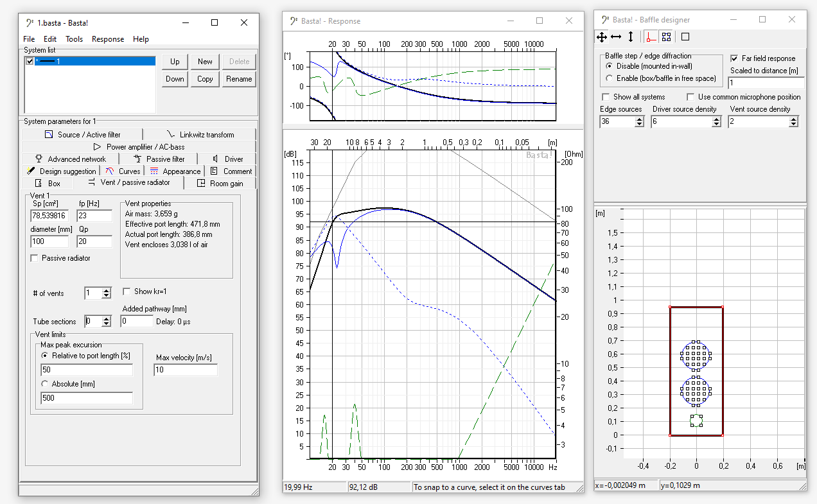This screenshot has width=817, height=504.
Task: Click the y=0,1029 m status bar readout
Action: pyautogui.click(x=733, y=485)
